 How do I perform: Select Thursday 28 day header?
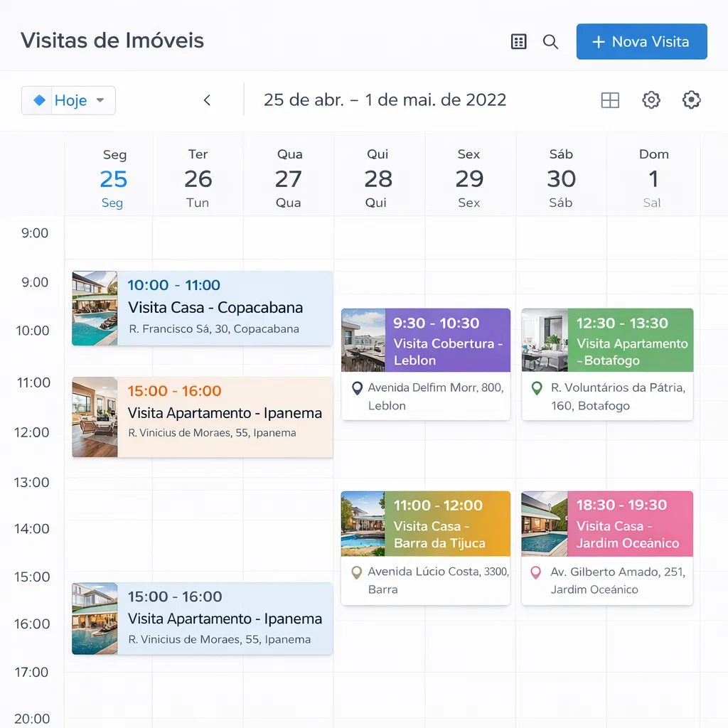378,178
